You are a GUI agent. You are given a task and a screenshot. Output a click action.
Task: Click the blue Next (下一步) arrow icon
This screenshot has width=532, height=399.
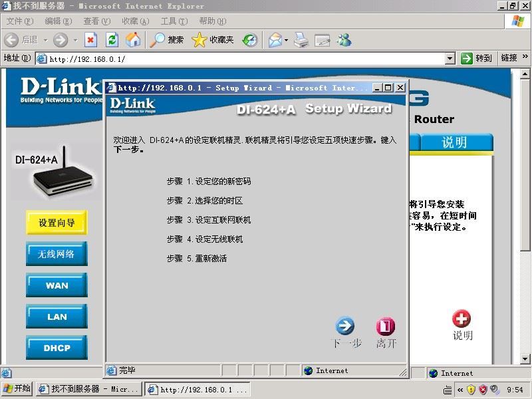tap(345, 326)
